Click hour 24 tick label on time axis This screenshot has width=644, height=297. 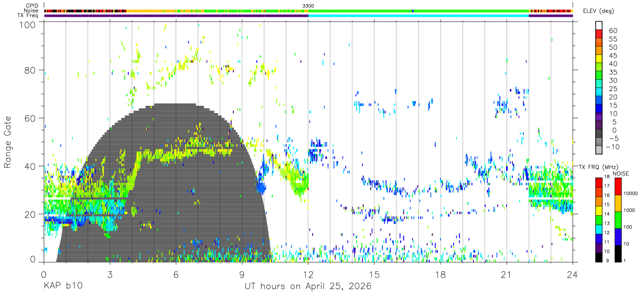(573, 274)
